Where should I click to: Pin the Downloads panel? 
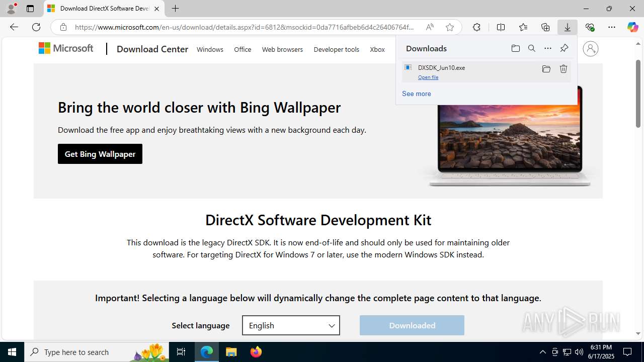(564, 48)
